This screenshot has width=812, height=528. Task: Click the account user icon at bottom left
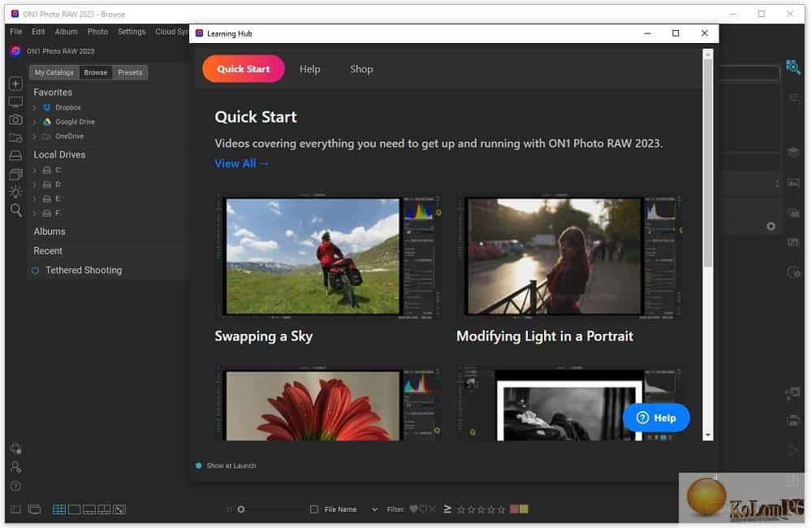click(x=15, y=467)
